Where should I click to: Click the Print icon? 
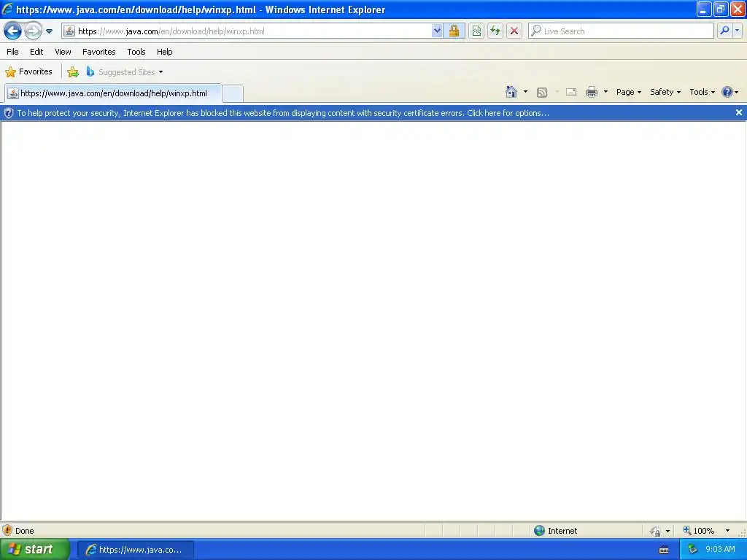point(591,92)
